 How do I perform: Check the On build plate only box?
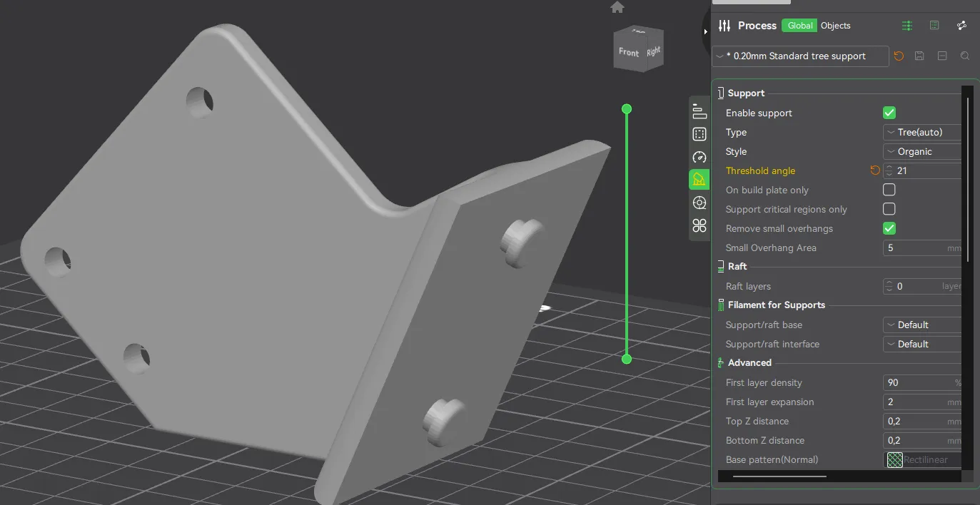click(x=889, y=190)
